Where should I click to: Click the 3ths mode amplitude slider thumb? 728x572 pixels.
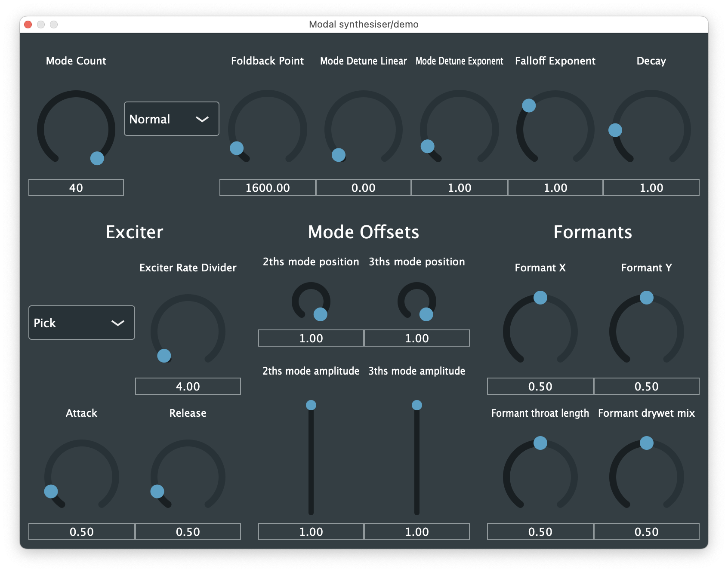417,405
